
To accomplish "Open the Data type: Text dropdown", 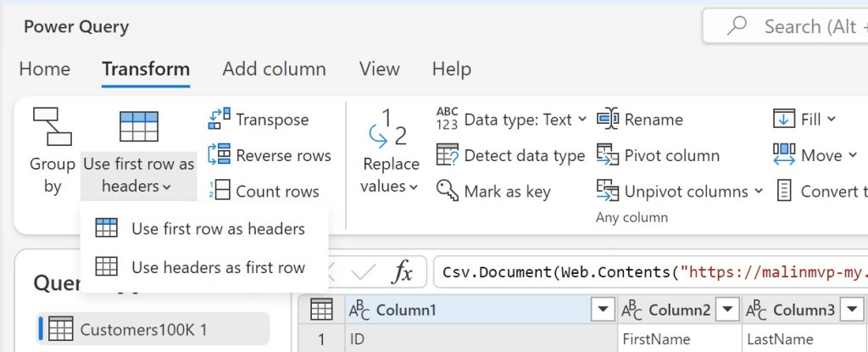I will [x=581, y=120].
